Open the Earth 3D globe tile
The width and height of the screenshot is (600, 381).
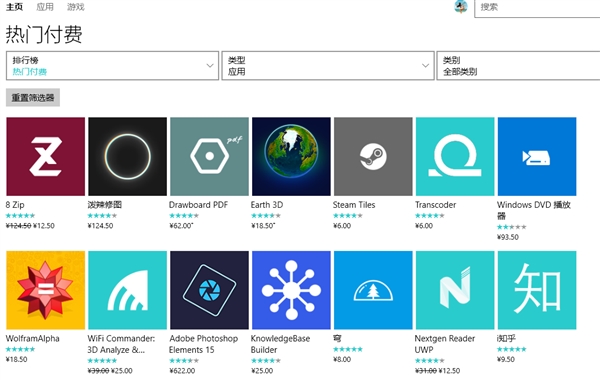point(291,156)
